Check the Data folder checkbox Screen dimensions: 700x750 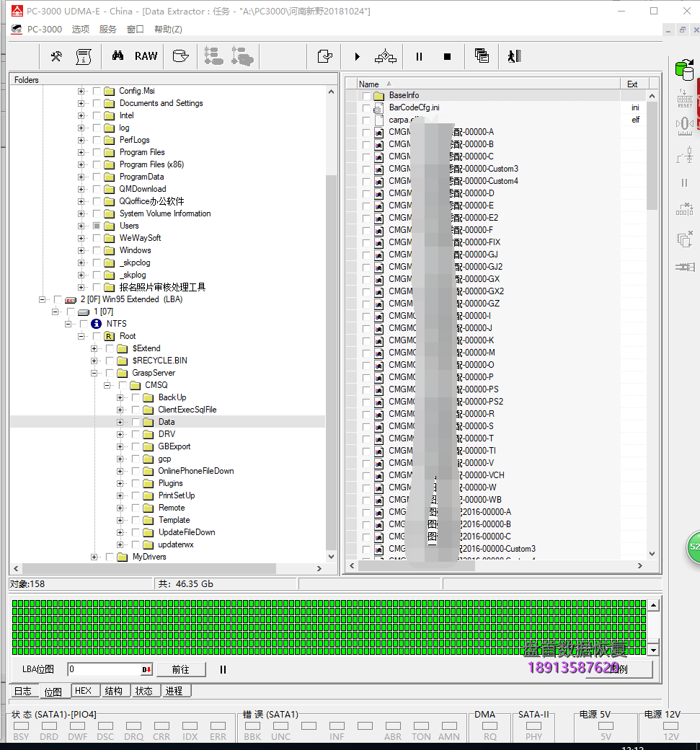136,422
